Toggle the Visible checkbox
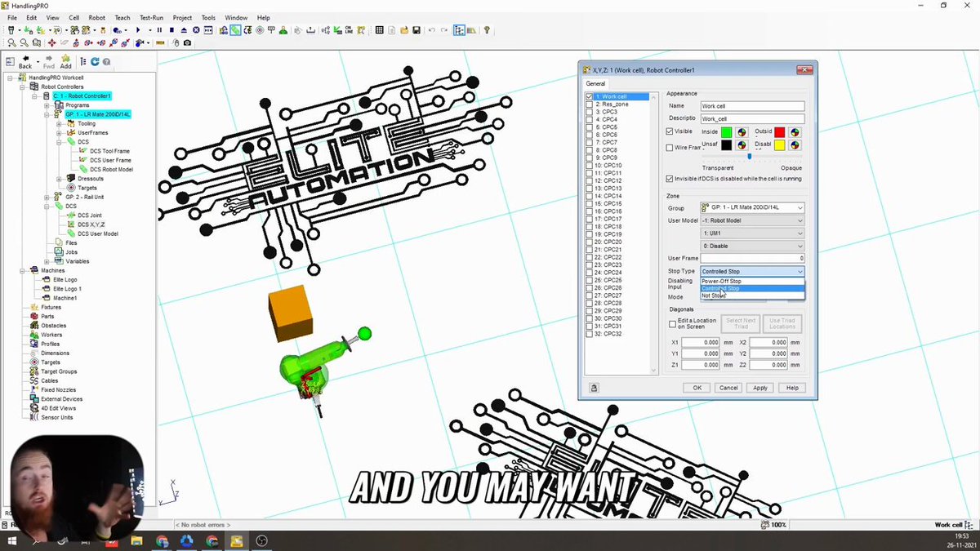This screenshot has width=980, height=551. 670,131
